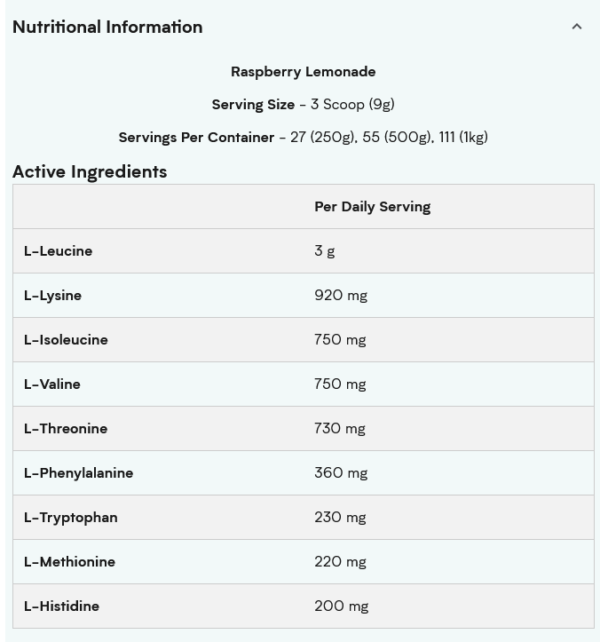Select the L-Lysine row label
This screenshot has height=642, width=600.
point(53,296)
